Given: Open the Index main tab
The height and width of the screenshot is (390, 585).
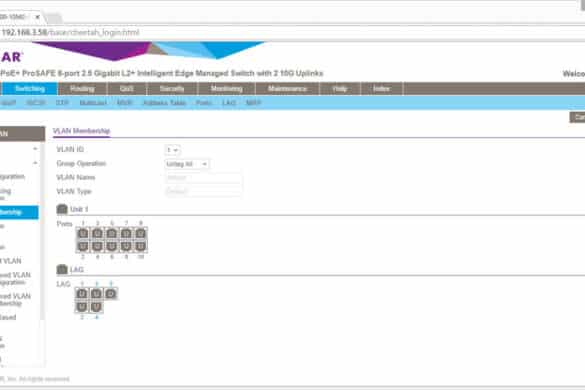Looking at the screenshot, I should (381, 89).
